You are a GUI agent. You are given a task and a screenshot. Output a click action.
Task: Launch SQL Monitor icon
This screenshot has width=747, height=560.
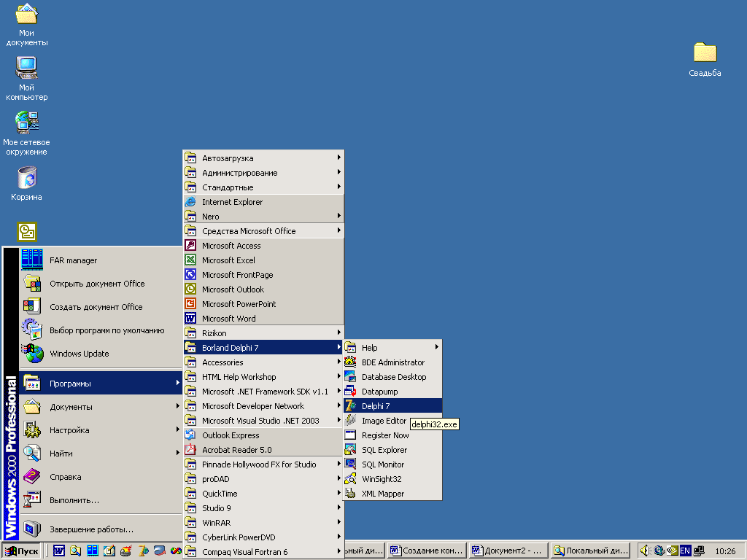(350, 464)
